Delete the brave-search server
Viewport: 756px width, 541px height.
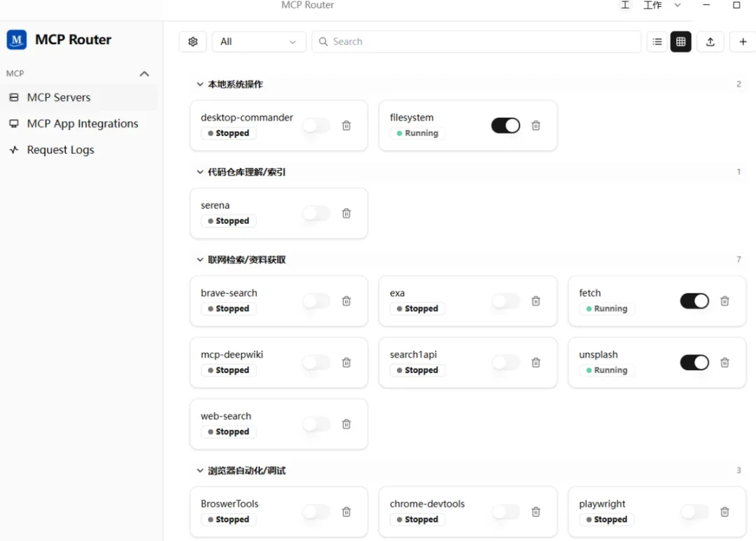click(x=346, y=301)
